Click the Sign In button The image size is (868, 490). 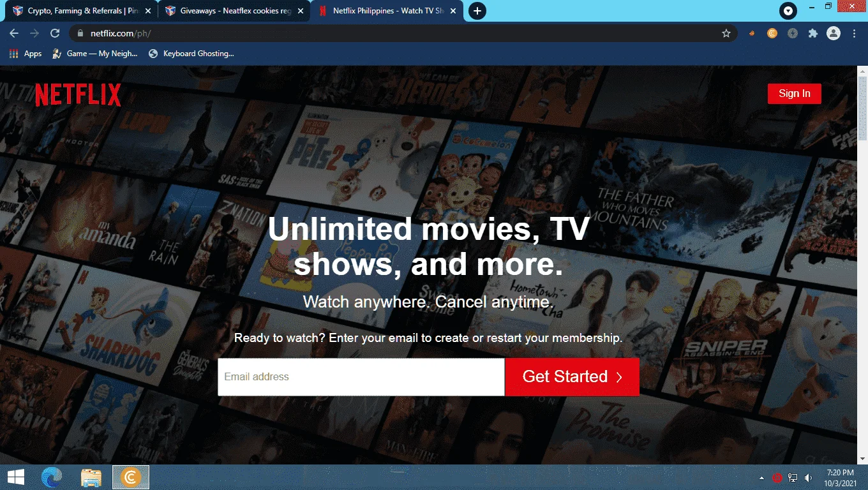[794, 93]
